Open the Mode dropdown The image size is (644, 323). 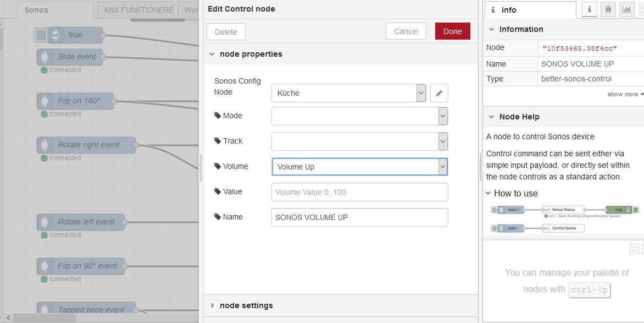359,116
